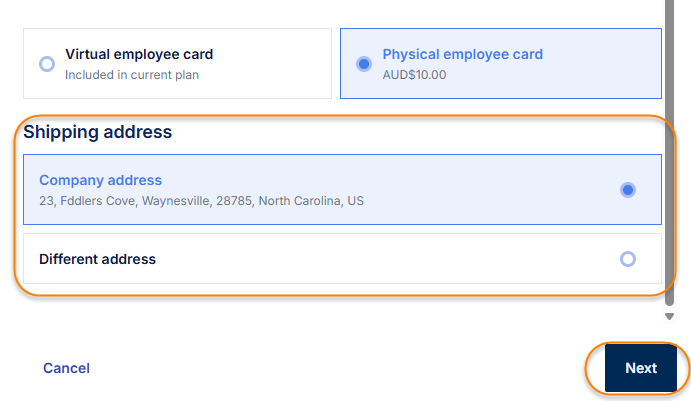Click the 'Virtual employee card' title text
This screenshot has height=401, width=691.
pyautogui.click(x=139, y=54)
